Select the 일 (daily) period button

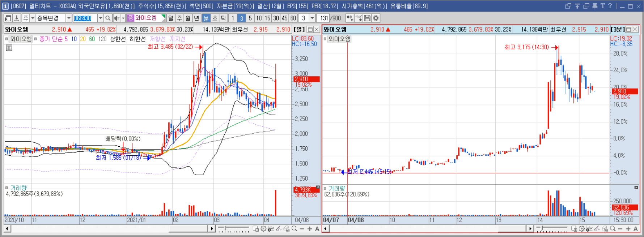[x=171, y=18]
